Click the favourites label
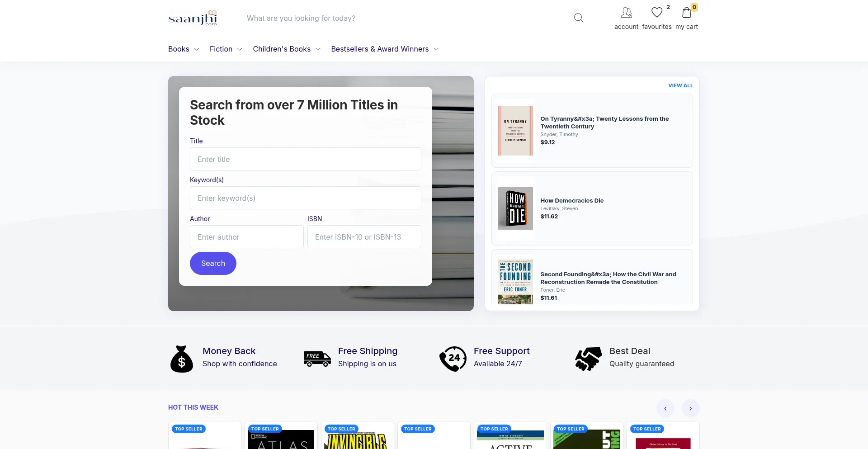The width and height of the screenshot is (868, 449). click(657, 27)
